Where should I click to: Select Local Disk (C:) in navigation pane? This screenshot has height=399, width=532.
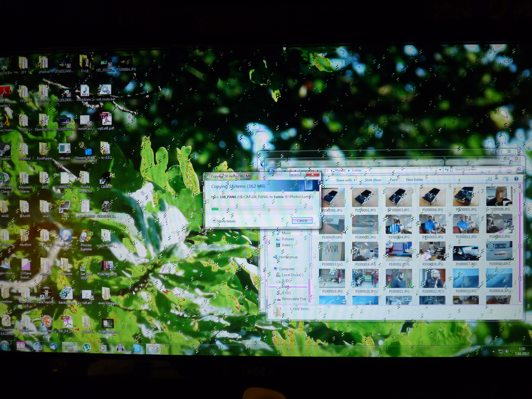tap(290, 275)
